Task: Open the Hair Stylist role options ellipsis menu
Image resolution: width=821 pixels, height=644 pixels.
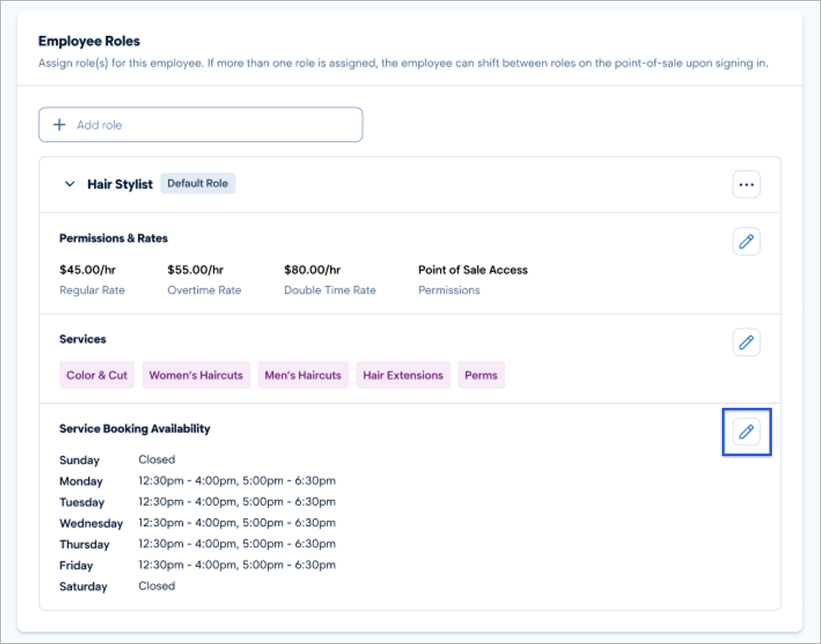Action: [746, 184]
